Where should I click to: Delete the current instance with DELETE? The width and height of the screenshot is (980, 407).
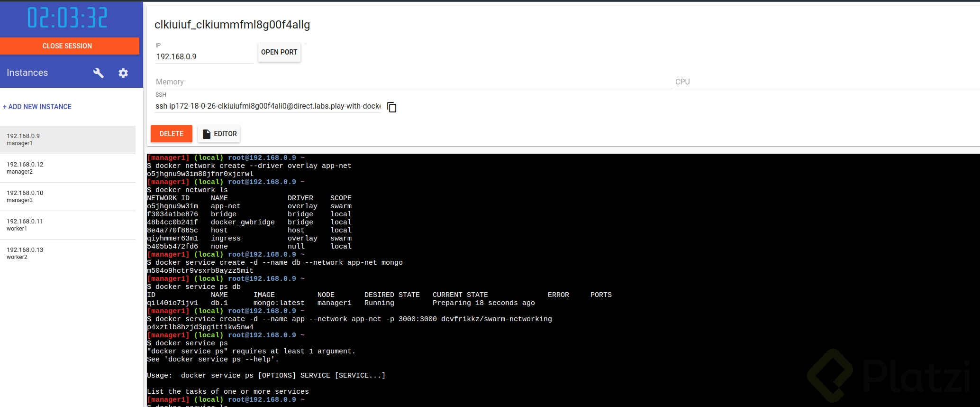(172, 134)
